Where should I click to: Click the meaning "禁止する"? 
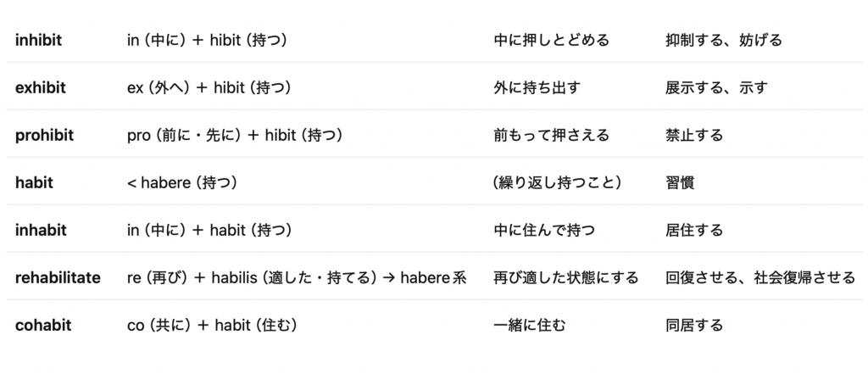click(694, 135)
